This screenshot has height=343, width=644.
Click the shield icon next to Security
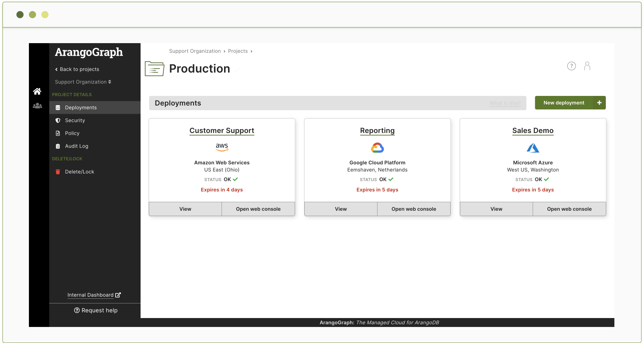pyautogui.click(x=58, y=120)
